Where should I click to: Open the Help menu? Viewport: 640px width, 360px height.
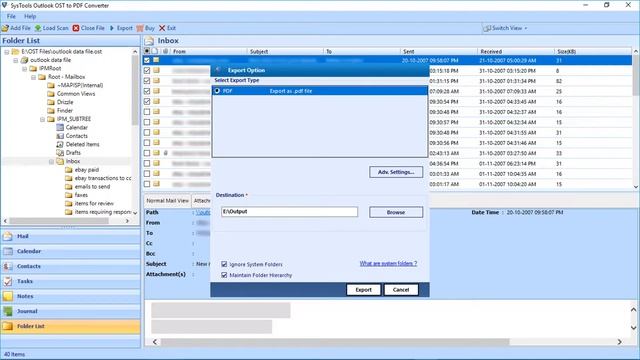(30, 16)
